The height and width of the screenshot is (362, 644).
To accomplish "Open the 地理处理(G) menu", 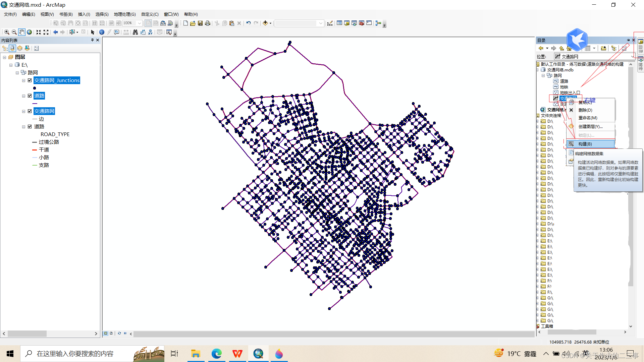I will coord(124,14).
